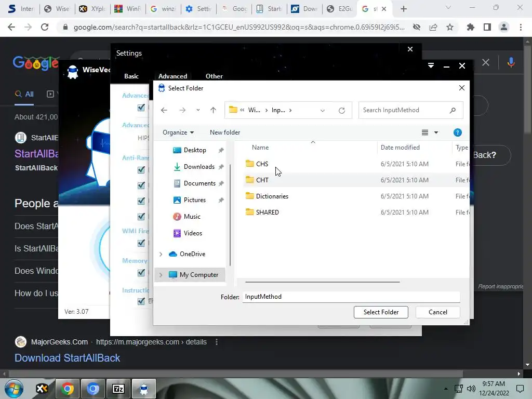
Task: Open Chrome extensions puzzle icon
Action: 471,27
